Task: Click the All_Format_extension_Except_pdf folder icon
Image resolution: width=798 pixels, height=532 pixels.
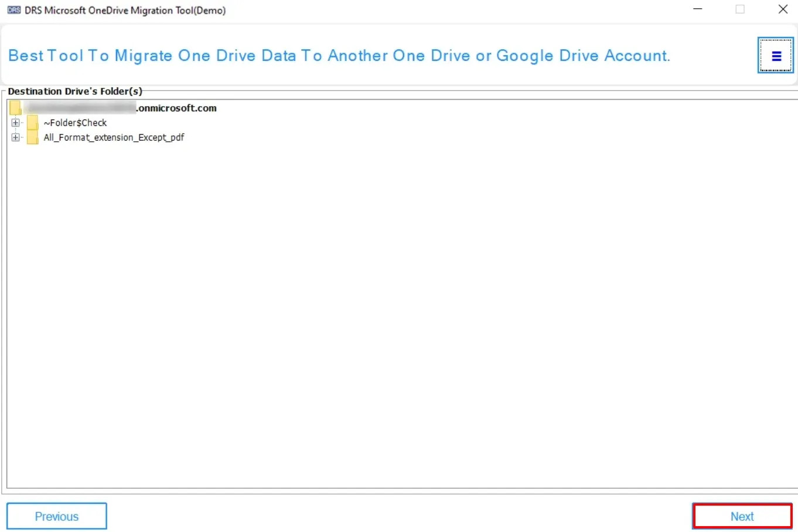Action: 33,138
